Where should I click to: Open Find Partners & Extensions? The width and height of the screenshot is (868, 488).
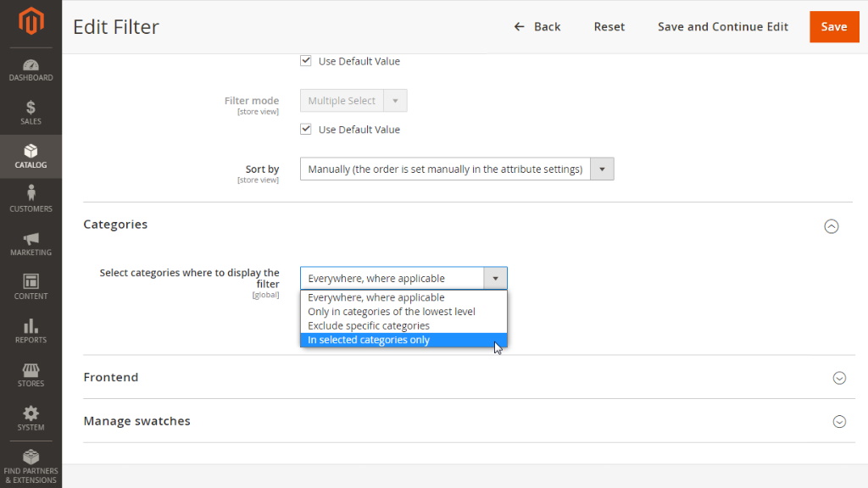pyautogui.click(x=31, y=467)
